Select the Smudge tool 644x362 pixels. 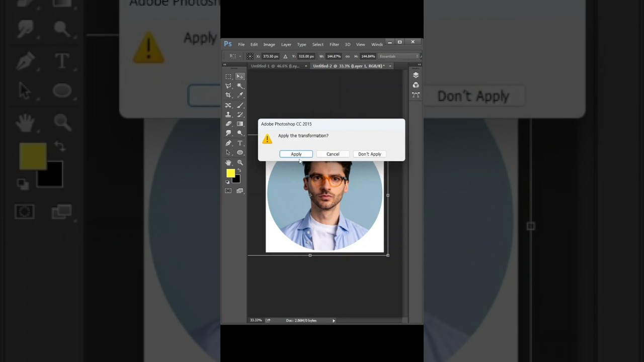click(x=228, y=133)
